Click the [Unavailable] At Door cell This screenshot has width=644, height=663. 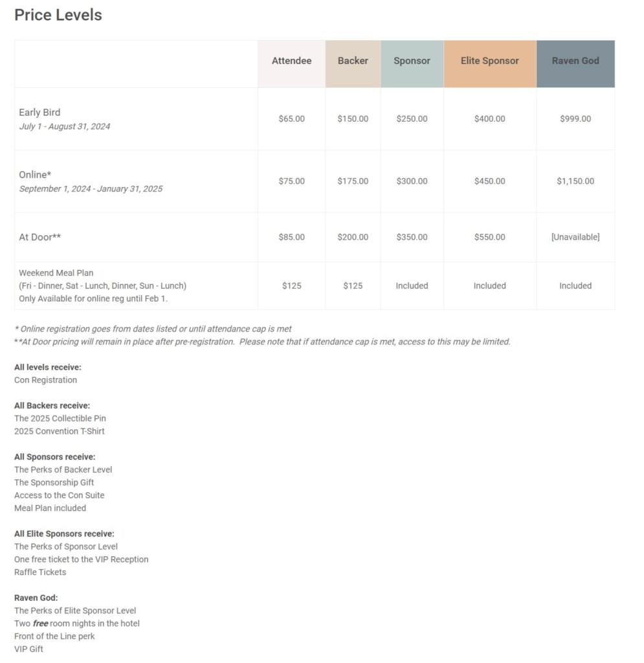tap(575, 237)
